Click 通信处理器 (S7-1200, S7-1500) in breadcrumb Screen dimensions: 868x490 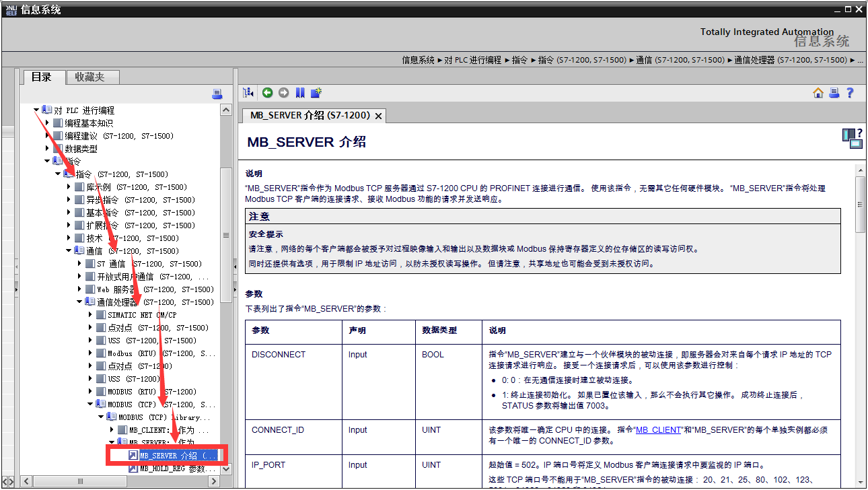click(791, 60)
